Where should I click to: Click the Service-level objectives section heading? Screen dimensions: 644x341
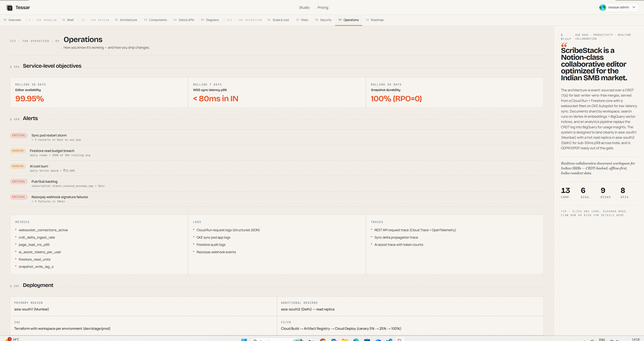pyautogui.click(x=52, y=66)
